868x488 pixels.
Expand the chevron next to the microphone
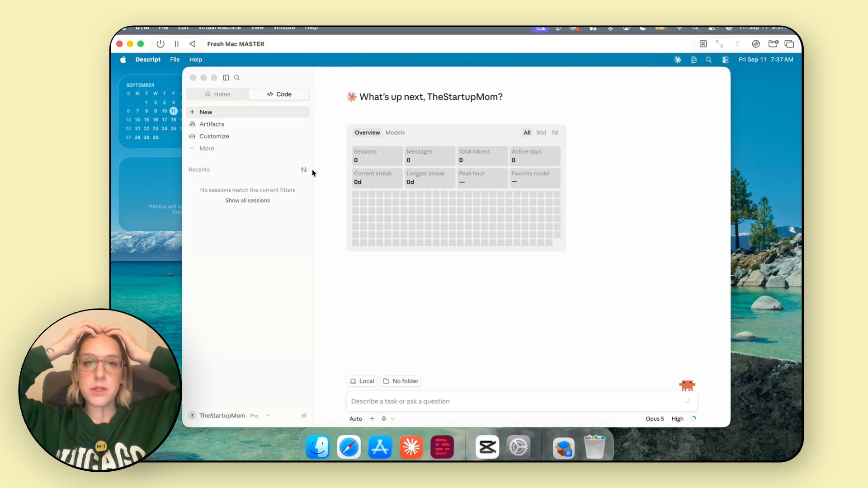pyautogui.click(x=393, y=418)
